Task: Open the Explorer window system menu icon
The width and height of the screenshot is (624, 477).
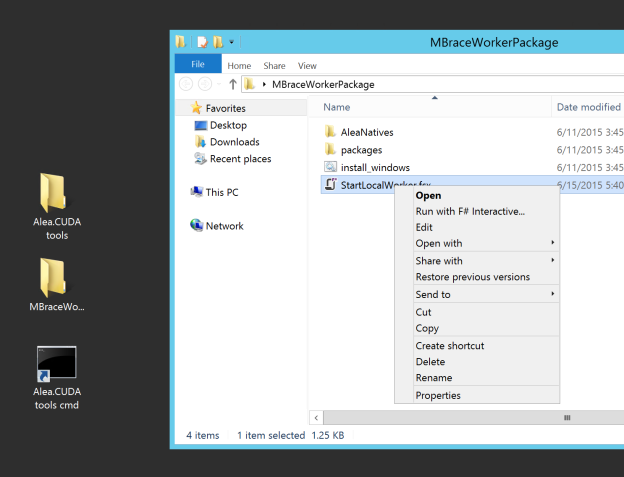Action: coord(181,42)
